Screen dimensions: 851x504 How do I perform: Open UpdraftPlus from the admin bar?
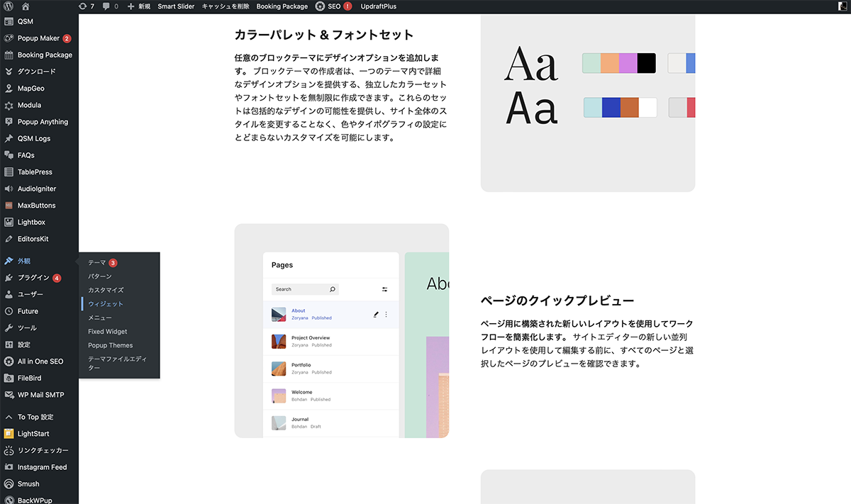pyautogui.click(x=378, y=6)
